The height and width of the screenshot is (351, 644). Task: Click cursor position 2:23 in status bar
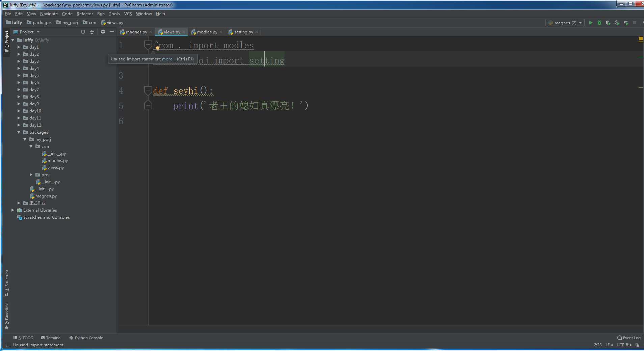click(x=597, y=345)
